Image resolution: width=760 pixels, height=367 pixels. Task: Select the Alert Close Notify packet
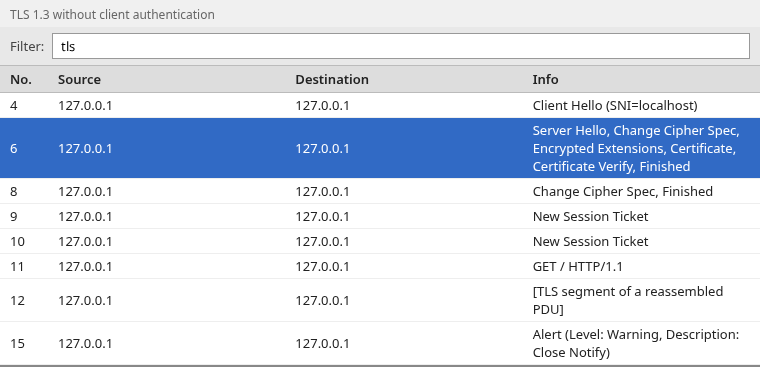click(x=380, y=343)
